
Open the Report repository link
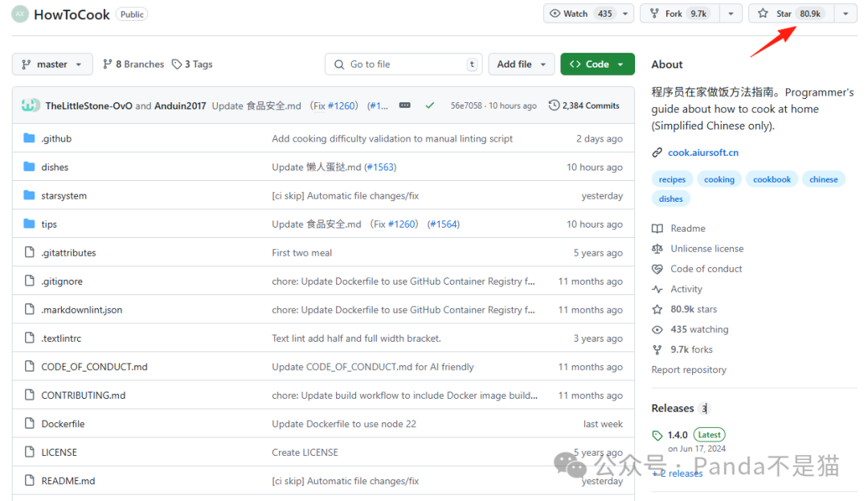click(x=689, y=369)
